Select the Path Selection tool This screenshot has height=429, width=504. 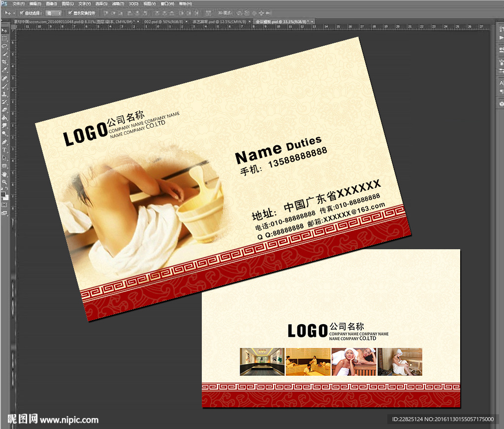(4, 158)
